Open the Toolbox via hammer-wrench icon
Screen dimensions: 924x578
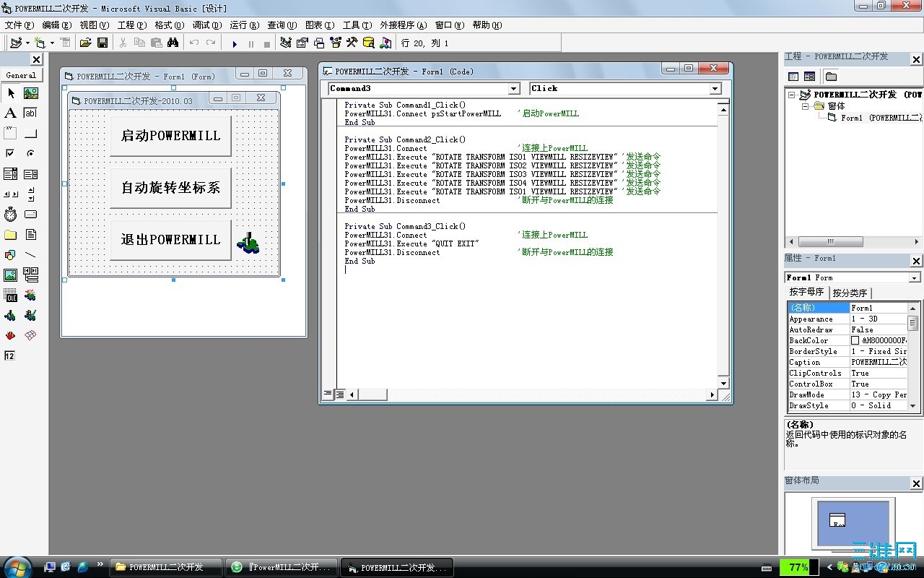(352, 43)
